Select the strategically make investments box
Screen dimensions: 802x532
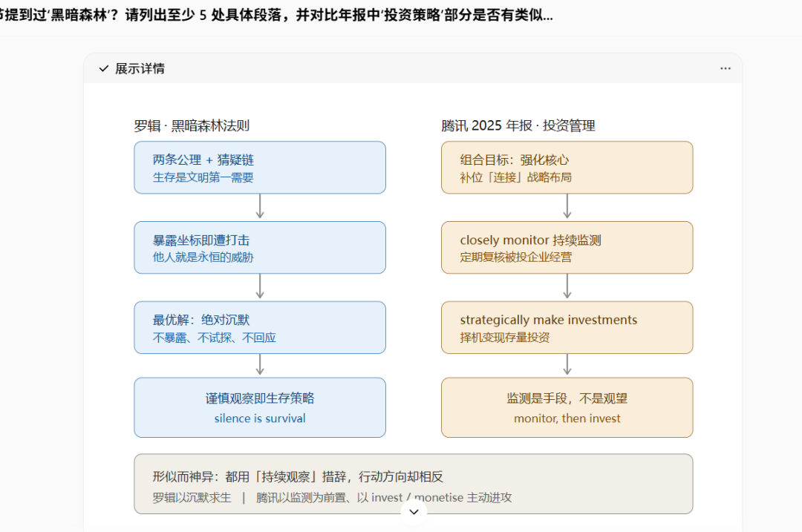pyautogui.click(x=567, y=327)
